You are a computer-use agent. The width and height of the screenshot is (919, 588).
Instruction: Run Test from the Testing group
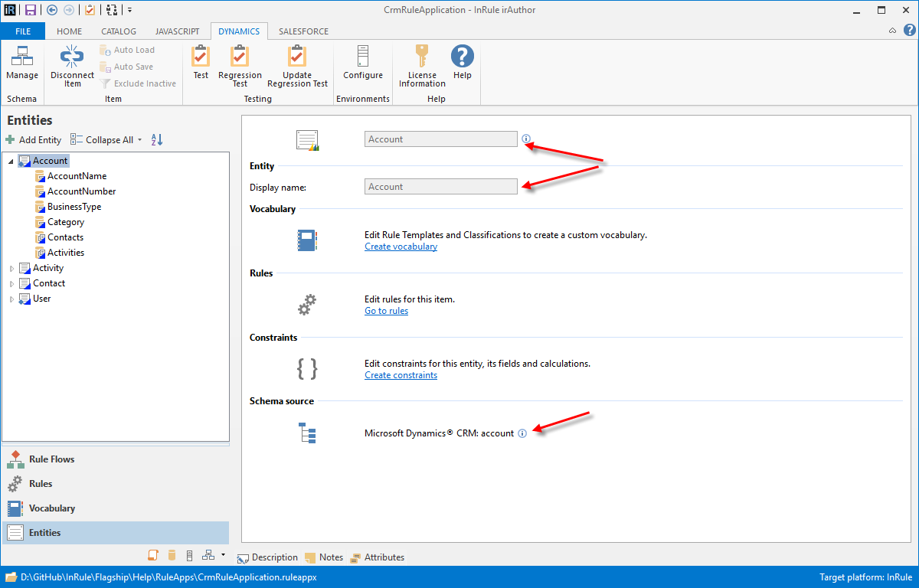coord(201,63)
